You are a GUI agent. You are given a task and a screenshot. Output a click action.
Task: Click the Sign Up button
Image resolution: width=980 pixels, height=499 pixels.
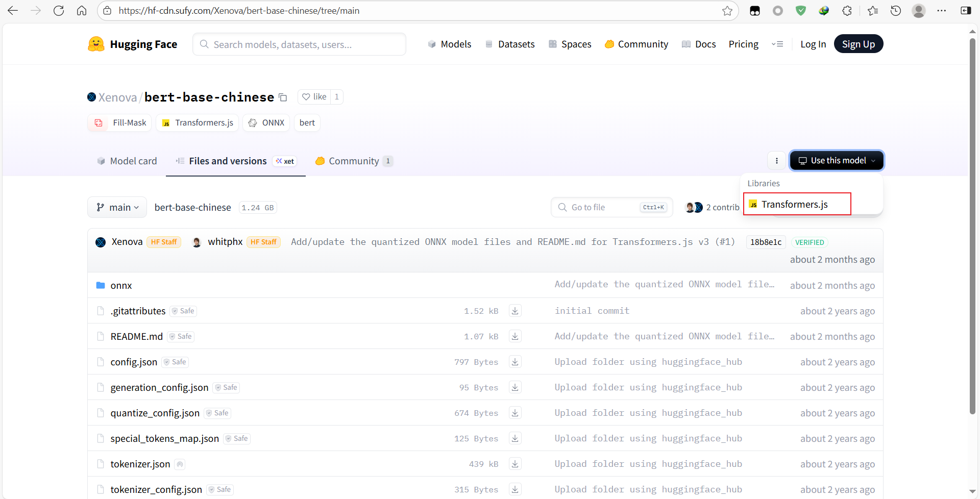click(859, 44)
